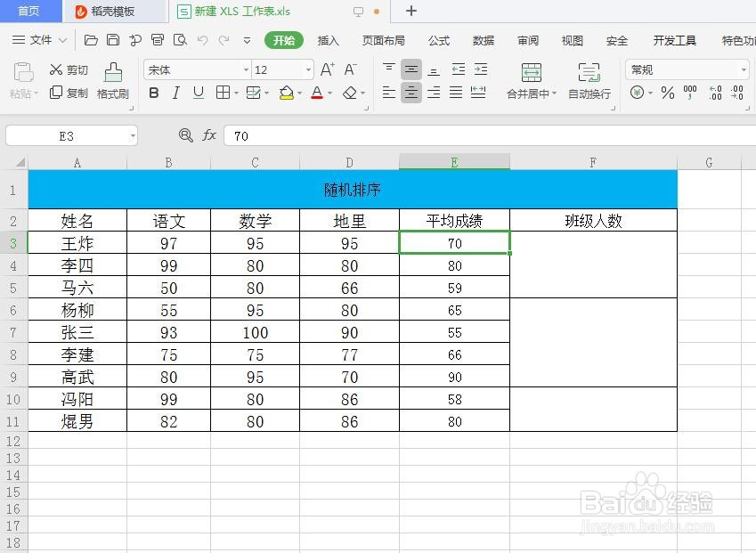The image size is (756, 553).
Task: Open the quick access customize dropdown
Action: pos(247,40)
